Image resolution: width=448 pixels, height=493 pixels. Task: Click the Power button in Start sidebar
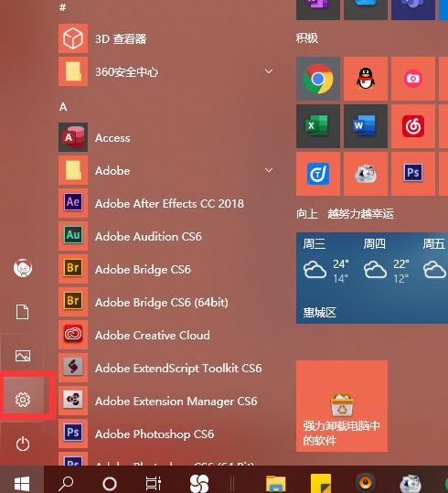pyautogui.click(x=23, y=444)
